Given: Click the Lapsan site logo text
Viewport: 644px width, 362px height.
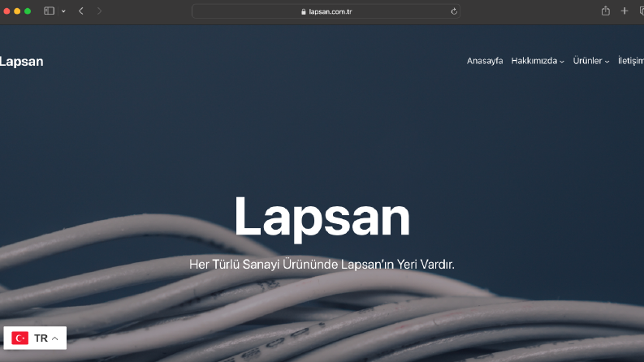Looking at the screenshot, I should [x=21, y=62].
